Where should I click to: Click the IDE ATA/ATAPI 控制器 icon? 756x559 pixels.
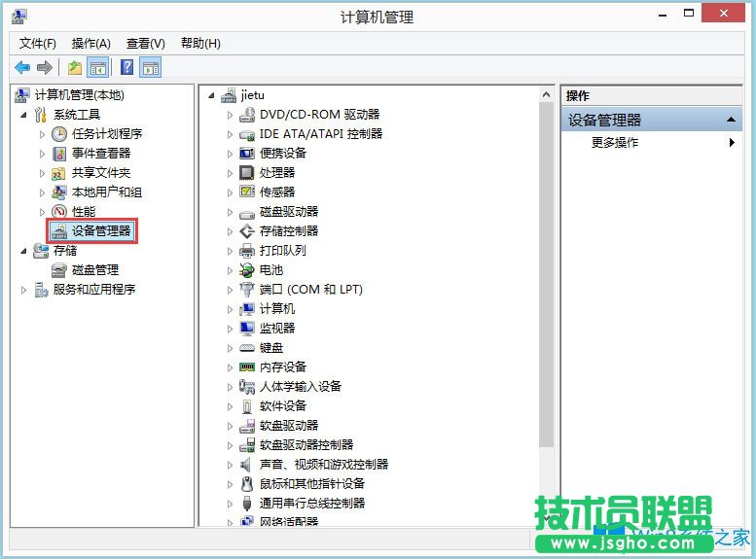[x=247, y=134]
